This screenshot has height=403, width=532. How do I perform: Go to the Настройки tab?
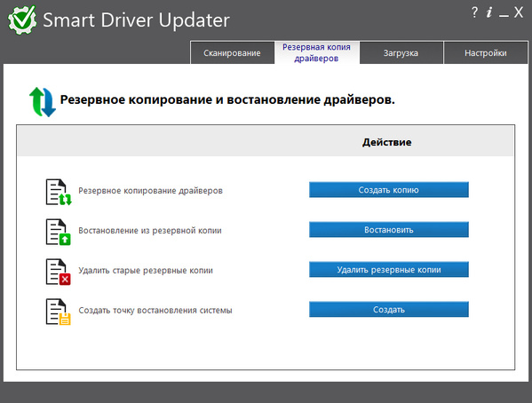coord(486,53)
